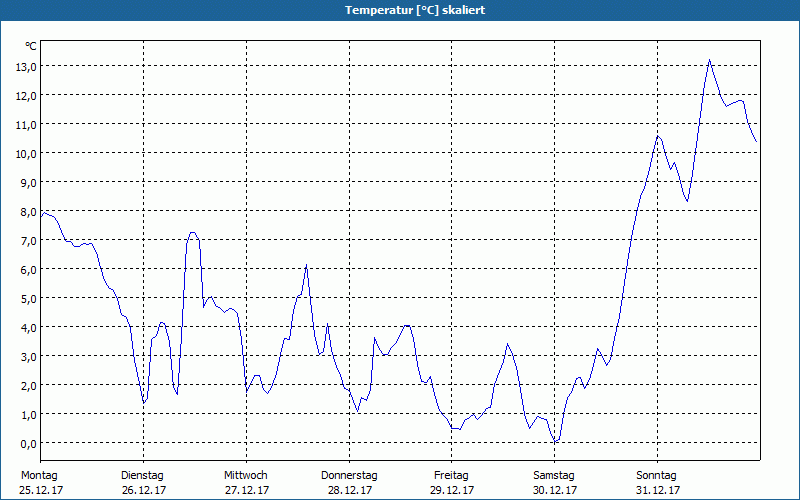The height and width of the screenshot is (500, 800).
Task: Click the 6,0 y-axis label
Action: pyautogui.click(x=30, y=270)
